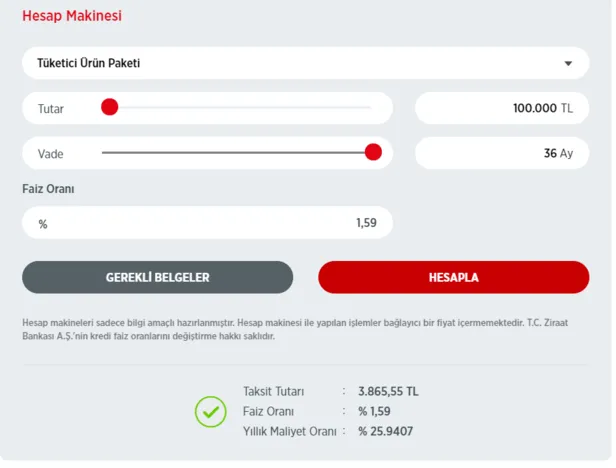The width and height of the screenshot is (616, 468).
Task: Click the Yıllık Maliyet Oranı value
Action: (x=386, y=431)
